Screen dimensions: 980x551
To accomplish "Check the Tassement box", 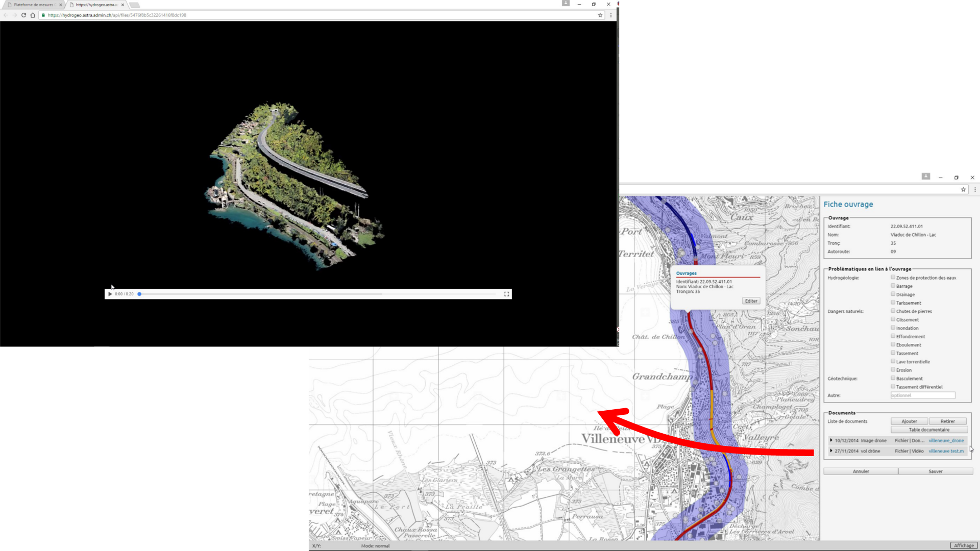I will coord(893,353).
